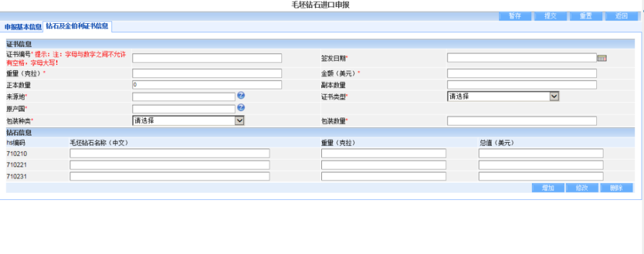This screenshot has height=254, width=644.
Task: Click the 重量（克拉）certificate input field
Action: pyautogui.click(x=207, y=73)
